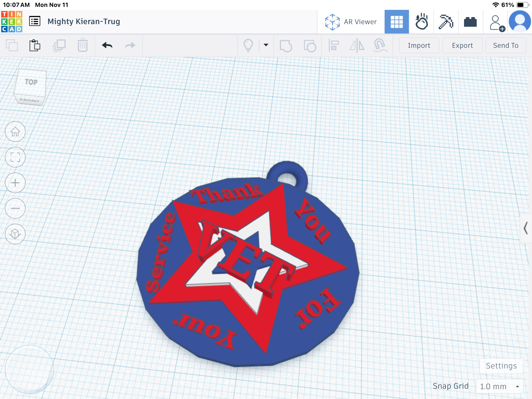Toggle perspective/orthographic cube view
The height and width of the screenshot is (399, 532).
(15, 234)
